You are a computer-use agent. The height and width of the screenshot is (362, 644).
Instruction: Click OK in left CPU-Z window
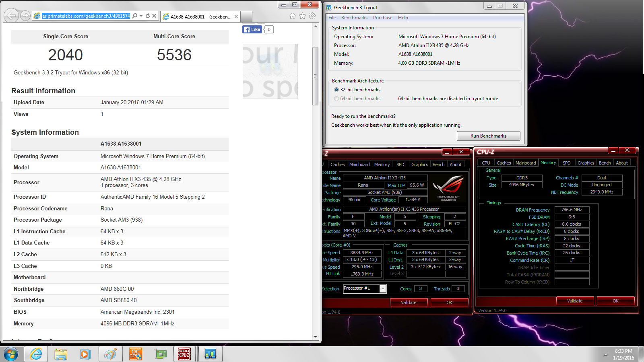pos(449,302)
